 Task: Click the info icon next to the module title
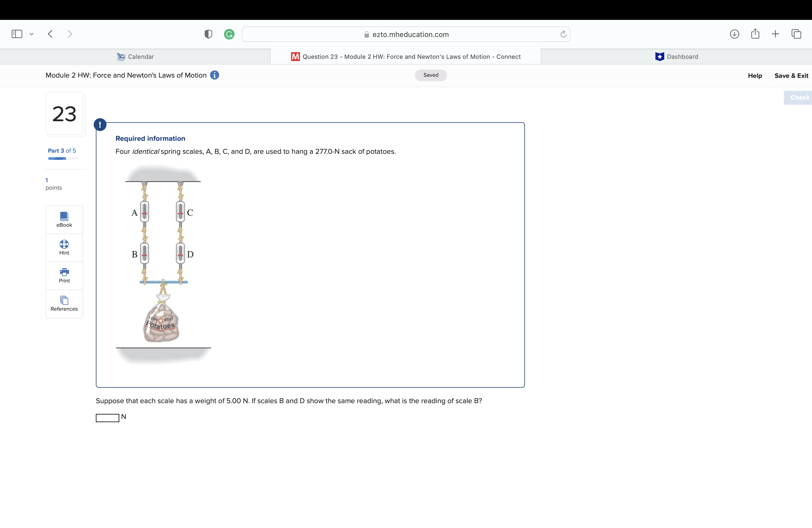[x=215, y=75]
